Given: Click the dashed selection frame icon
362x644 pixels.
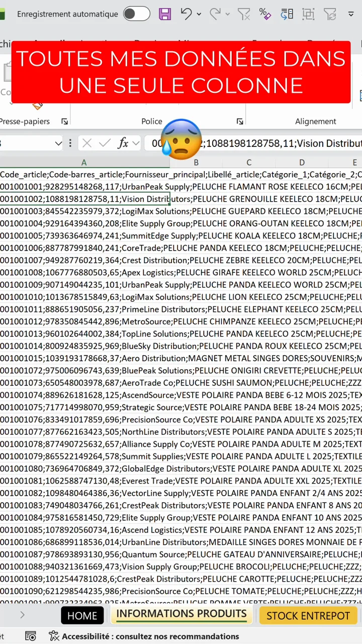Looking at the screenshot, I should point(308,14).
